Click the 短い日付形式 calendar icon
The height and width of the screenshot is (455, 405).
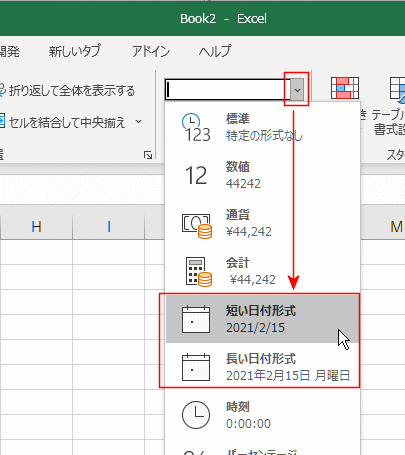(x=196, y=319)
